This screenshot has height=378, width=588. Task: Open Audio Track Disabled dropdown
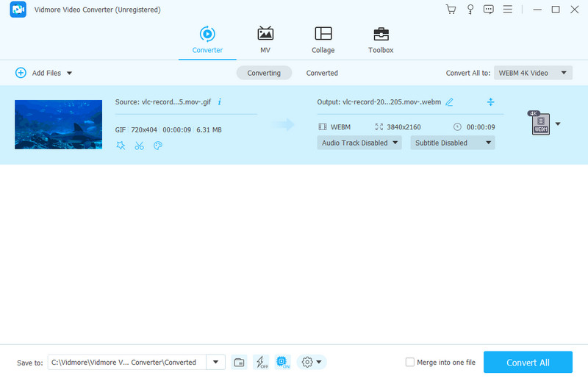359,143
